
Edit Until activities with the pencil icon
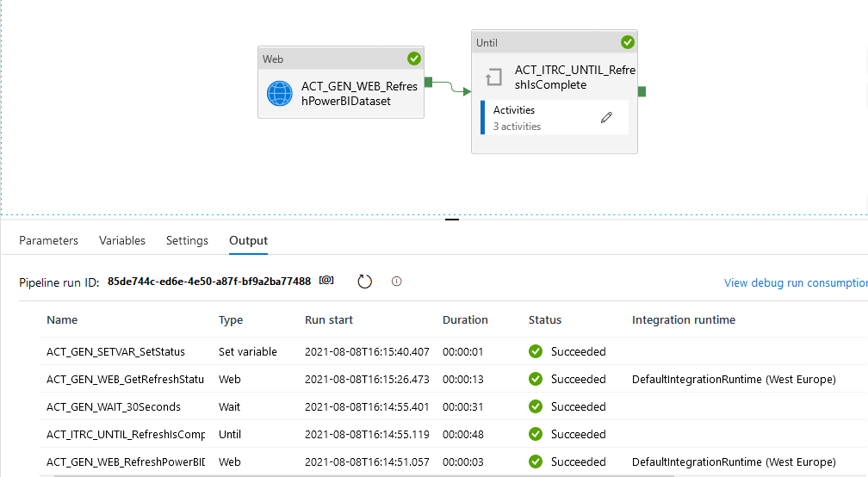[x=607, y=117]
